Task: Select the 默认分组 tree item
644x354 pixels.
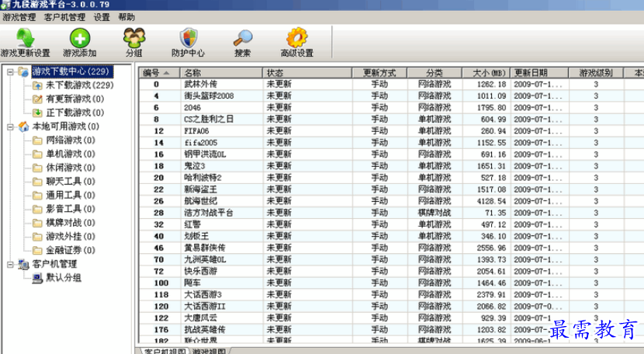Action: click(64, 278)
